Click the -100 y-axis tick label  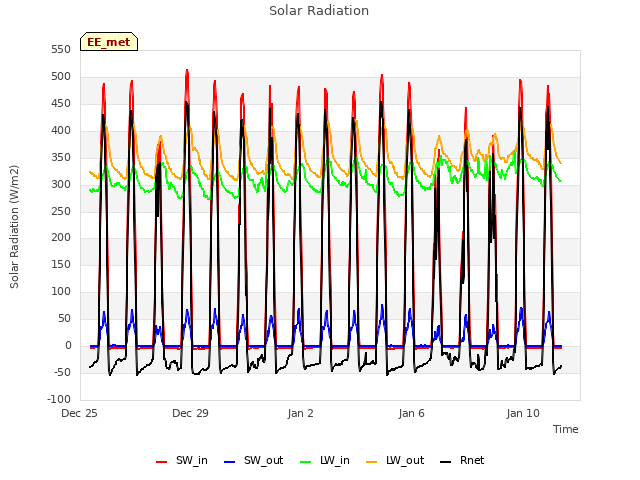[59, 399]
